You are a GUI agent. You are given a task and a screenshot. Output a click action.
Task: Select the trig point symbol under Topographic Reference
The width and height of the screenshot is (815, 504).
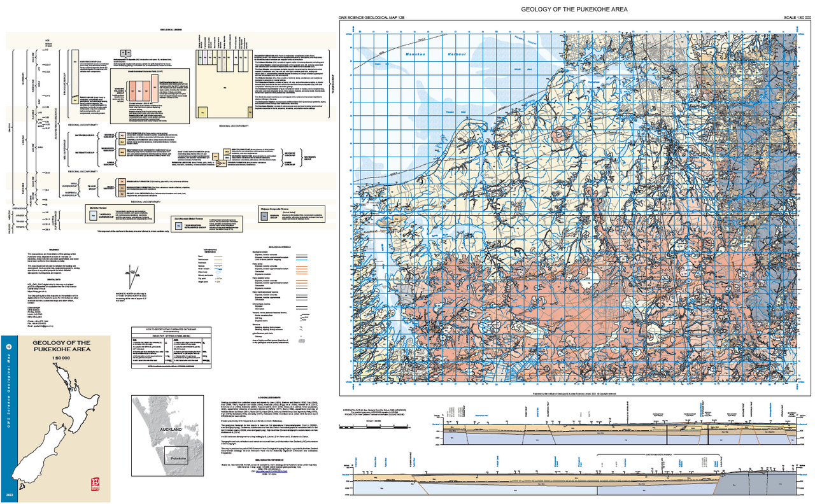coord(218,278)
